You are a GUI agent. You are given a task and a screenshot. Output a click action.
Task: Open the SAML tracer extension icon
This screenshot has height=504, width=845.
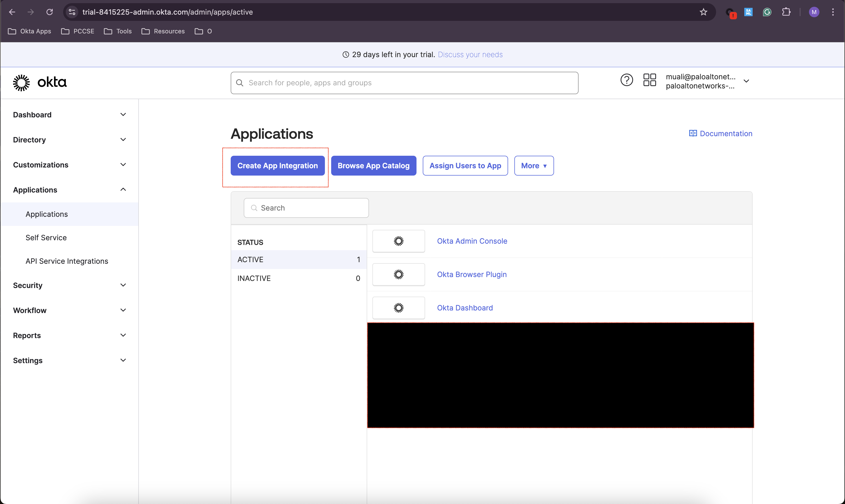tap(748, 12)
